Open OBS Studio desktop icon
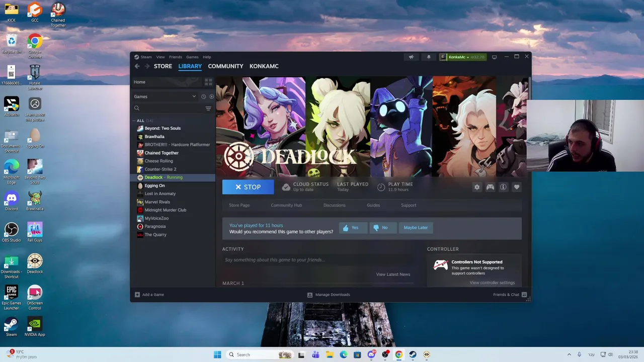644x362 pixels. pyautogui.click(x=11, y=232)
